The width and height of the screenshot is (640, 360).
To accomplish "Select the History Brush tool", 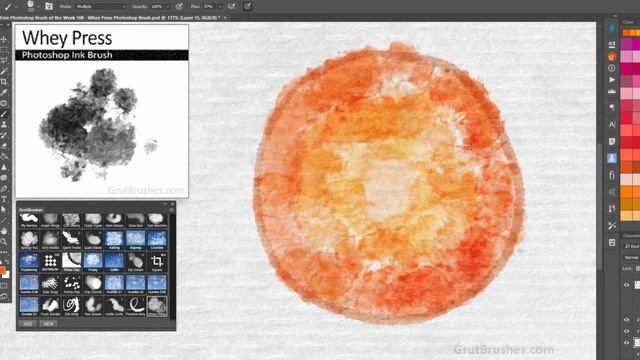I will [x=4, y=135].
